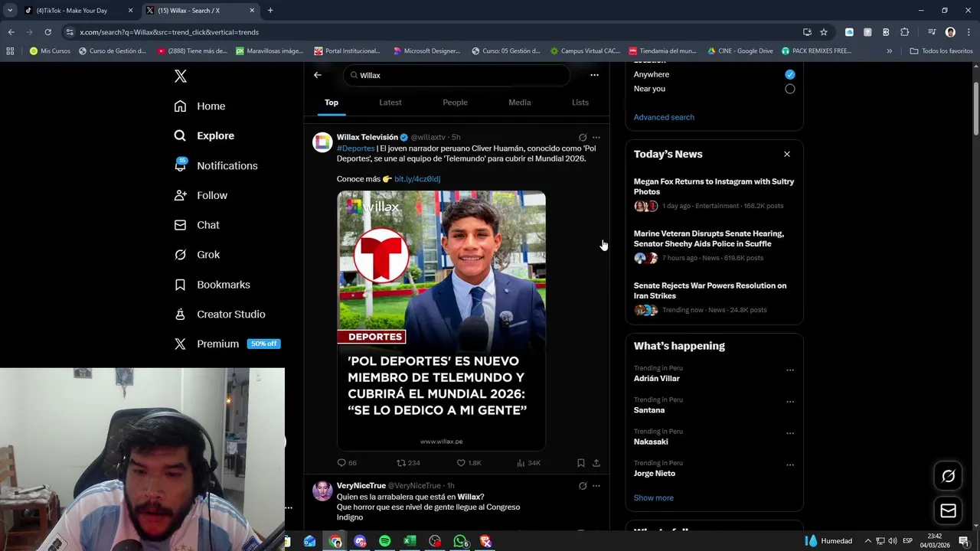Viewport: 980px width, 551px height.
Task: Switch to Lists tab
Action: tap(580, 103)
